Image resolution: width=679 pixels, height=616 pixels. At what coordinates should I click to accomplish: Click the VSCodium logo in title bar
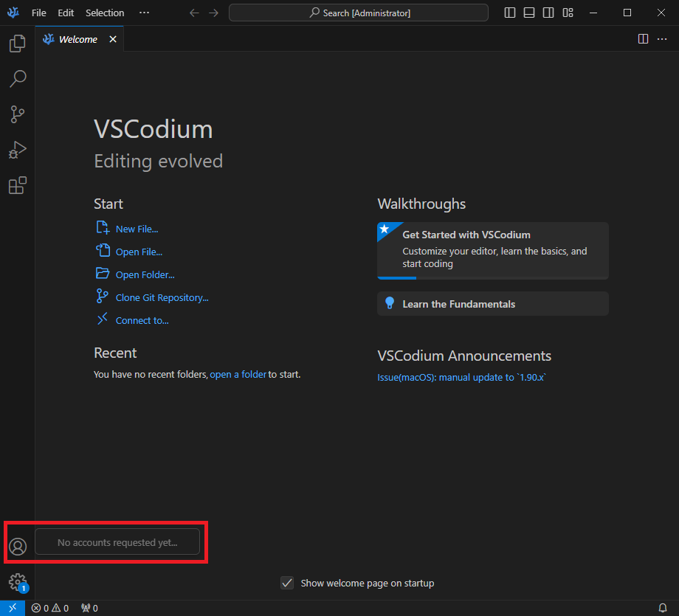pyautogui.click(x=13, y=13)
